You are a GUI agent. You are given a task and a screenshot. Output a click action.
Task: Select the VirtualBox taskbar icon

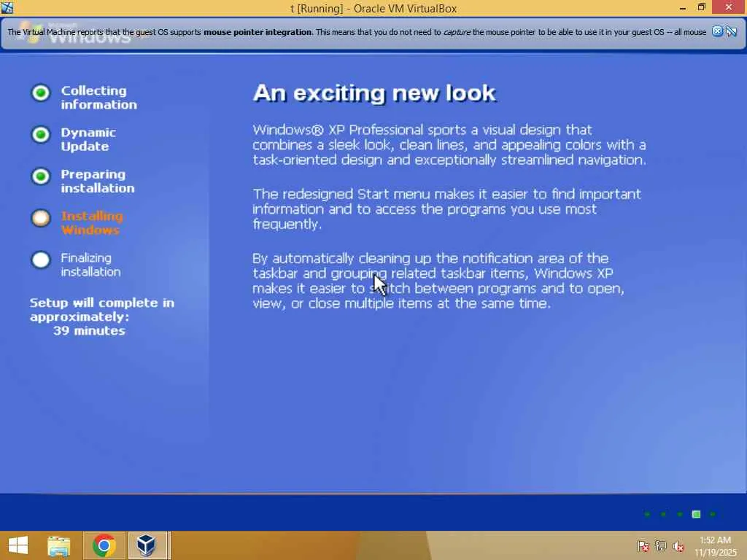pos(146,545)
